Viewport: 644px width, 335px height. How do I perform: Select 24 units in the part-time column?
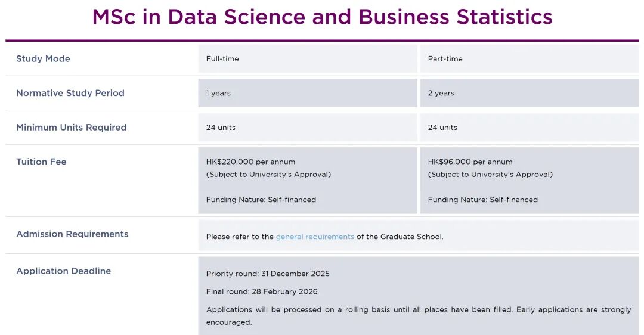tap(443, 127)
